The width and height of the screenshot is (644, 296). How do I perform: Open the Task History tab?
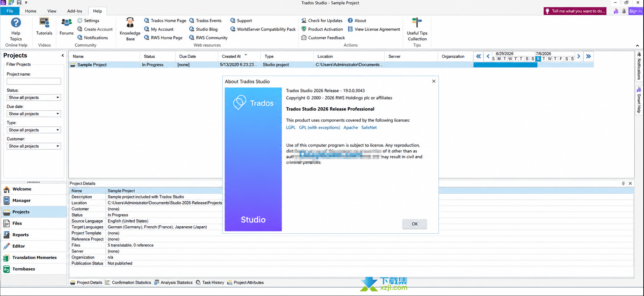(x=210, y=282)
